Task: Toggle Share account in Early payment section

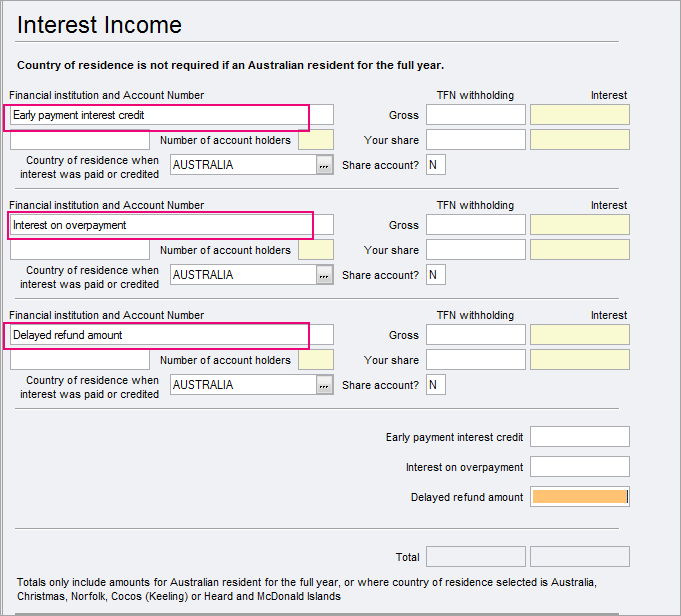Action: click(x=435, y=165)
